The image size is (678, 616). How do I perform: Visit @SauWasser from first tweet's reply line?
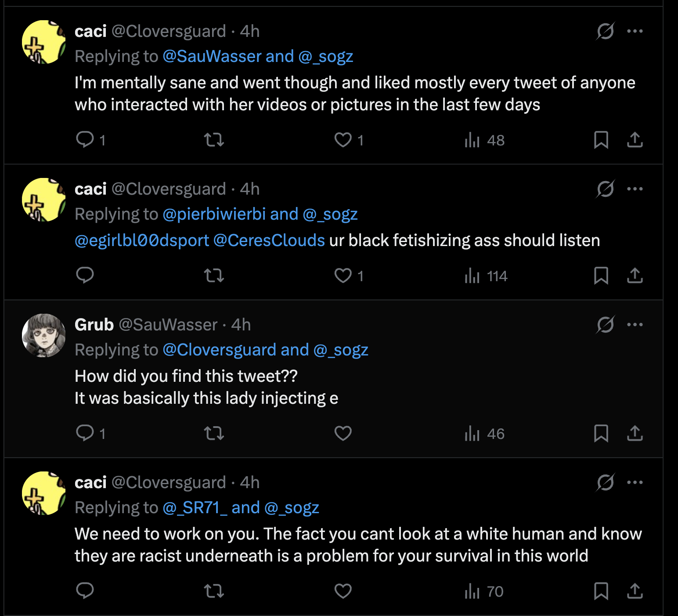pos(212,57)
